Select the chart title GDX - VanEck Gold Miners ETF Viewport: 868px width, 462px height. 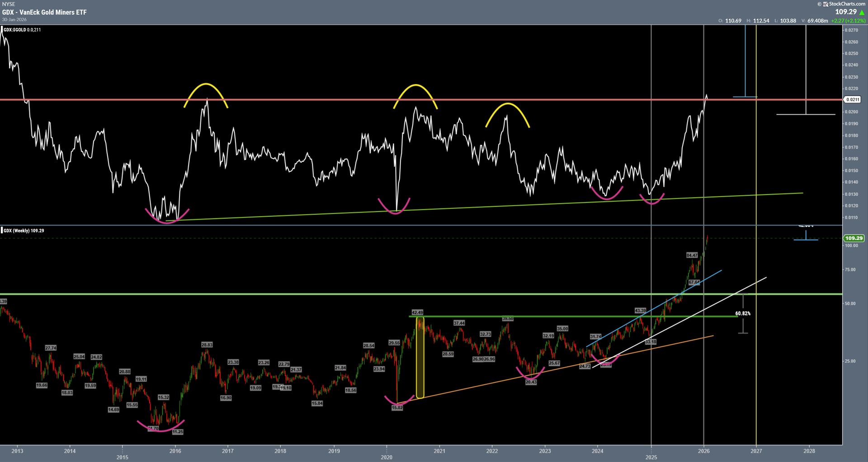(x=44, y=12)
